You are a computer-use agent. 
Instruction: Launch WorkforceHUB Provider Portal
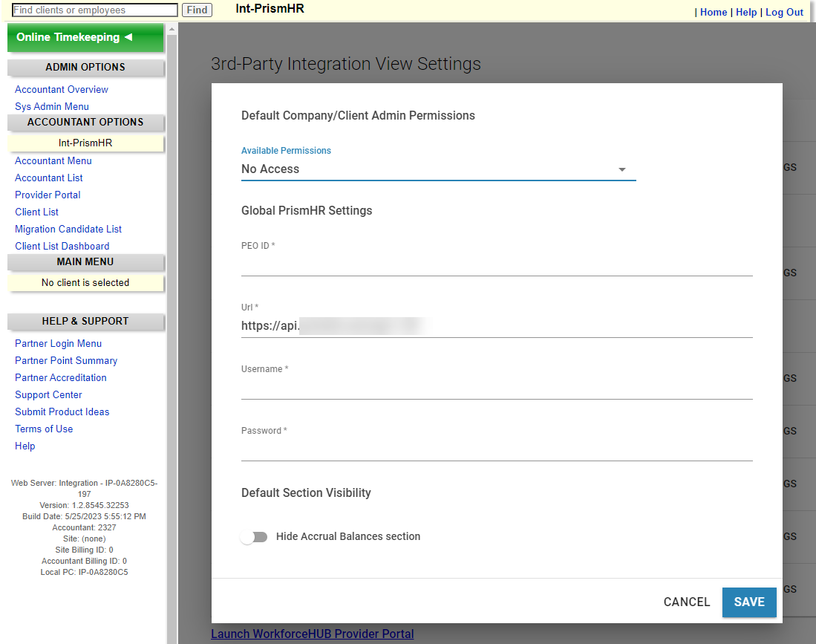[x=312, y=634]
